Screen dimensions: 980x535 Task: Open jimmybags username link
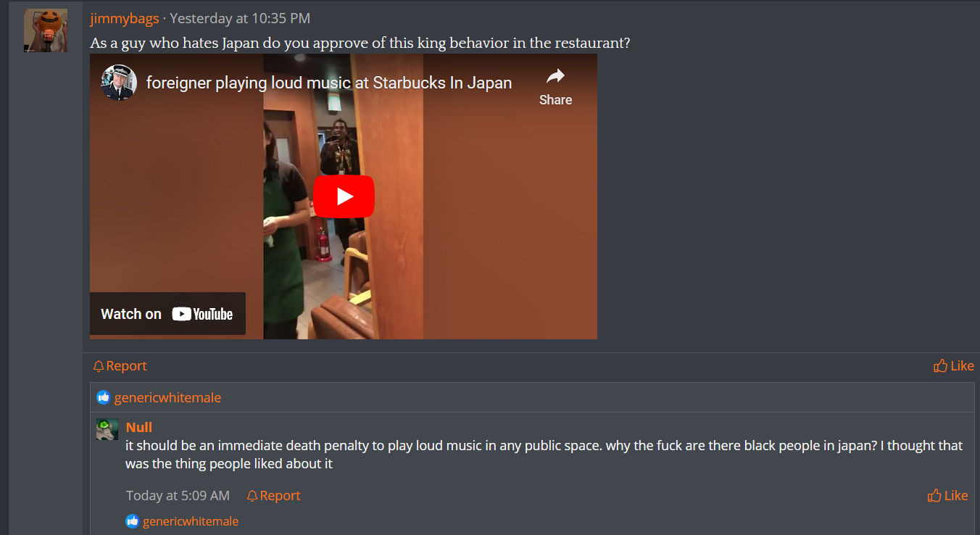tap(125, 19)
